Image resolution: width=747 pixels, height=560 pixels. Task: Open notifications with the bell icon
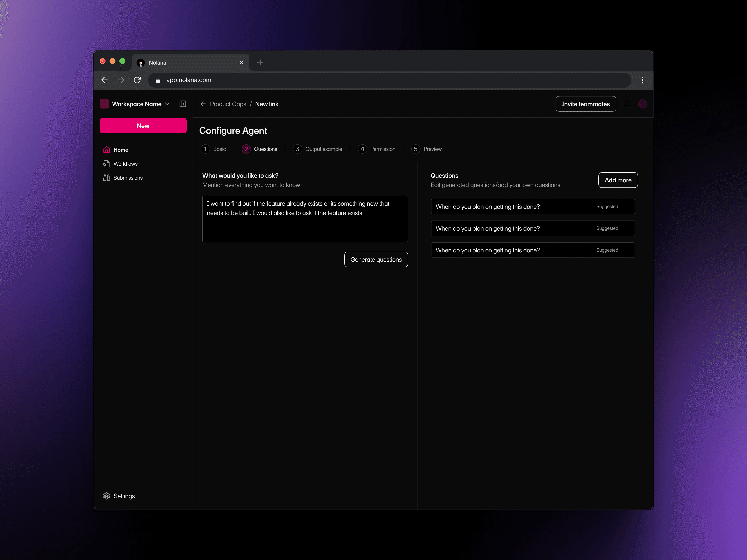click(x=627, y=104)
